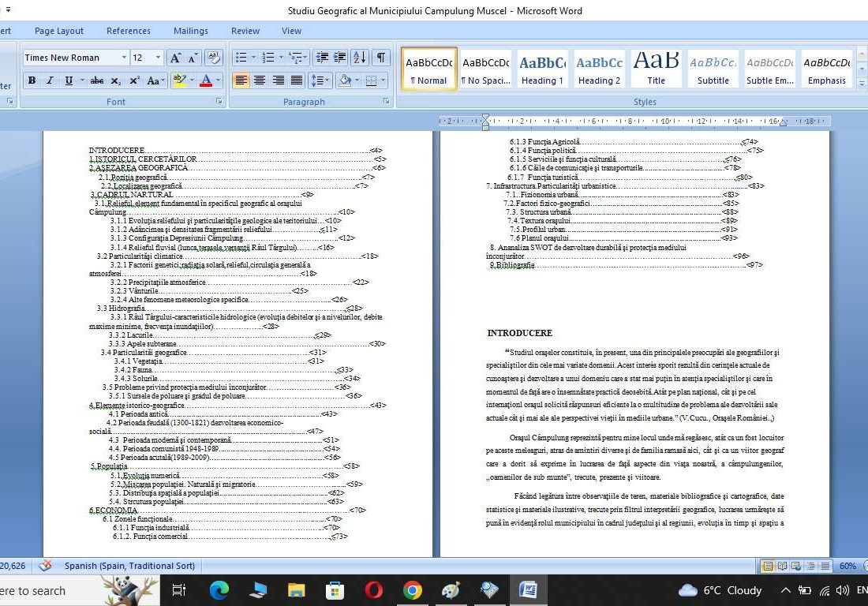Expand the Paragraph dialog launcher
868x606 pixels.
pyautogui.click(x=387, y=101)
